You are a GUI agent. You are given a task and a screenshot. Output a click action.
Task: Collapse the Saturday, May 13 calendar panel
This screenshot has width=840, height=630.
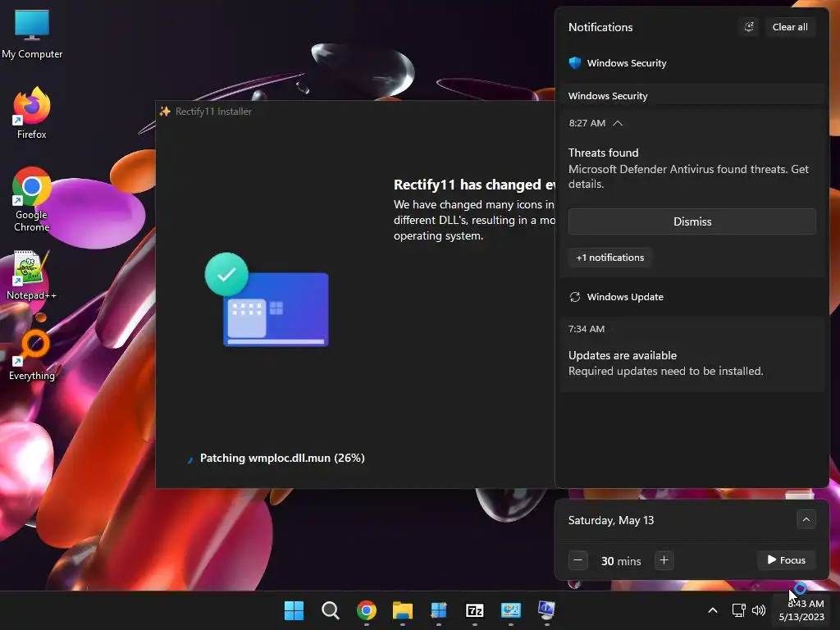[x=806, y=519]
